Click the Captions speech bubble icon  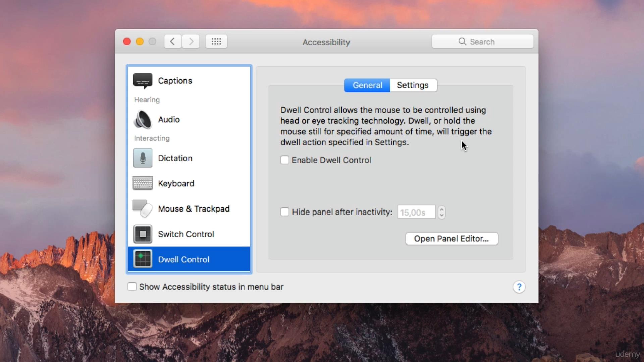(x=143, y=81)
